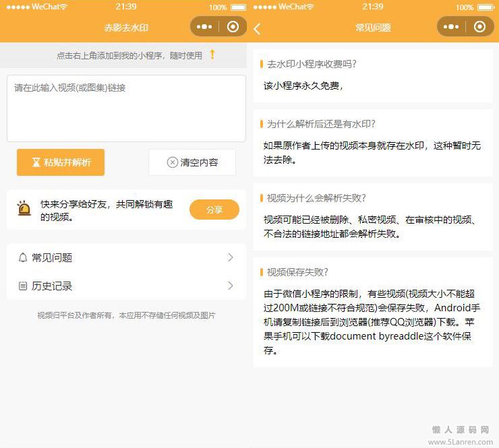This screenshot has width=499, height=448.
Task: Click the history list icon next to 历史记录
Action: click(23, 286)
